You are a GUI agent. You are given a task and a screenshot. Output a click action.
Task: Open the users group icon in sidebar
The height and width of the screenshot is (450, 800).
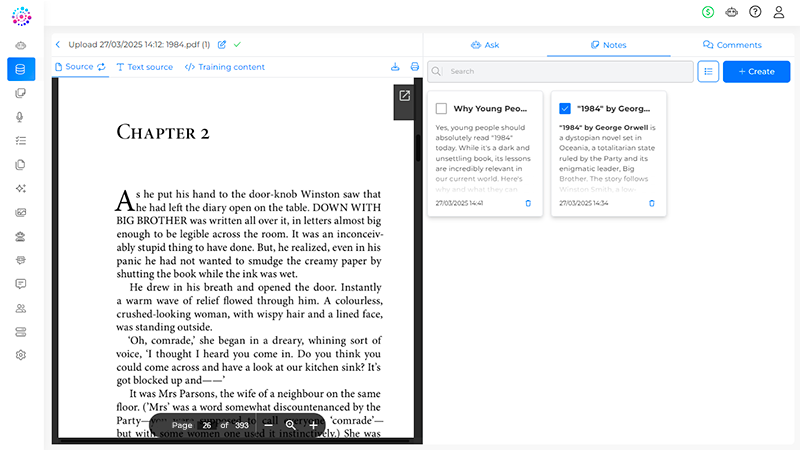[x=21, y=308]
